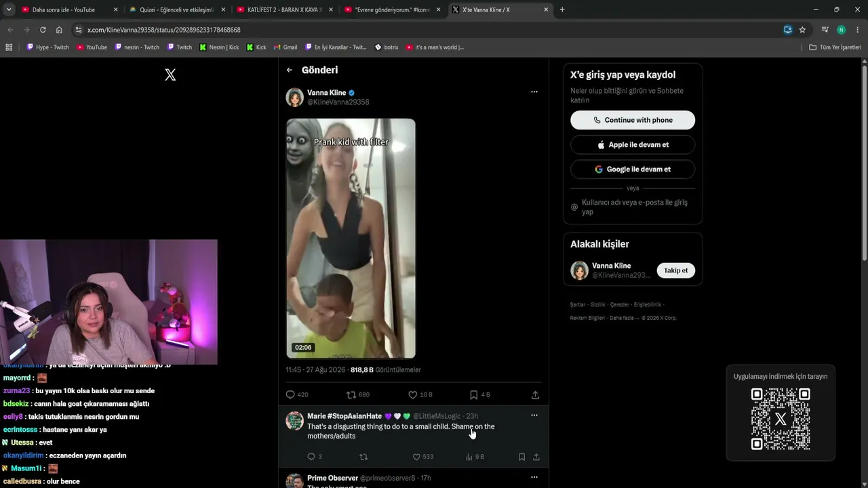The height and width of the screenshot is (488, 868).
Task: Share Vanna Kline's post
Action: [x=535, y=394]
